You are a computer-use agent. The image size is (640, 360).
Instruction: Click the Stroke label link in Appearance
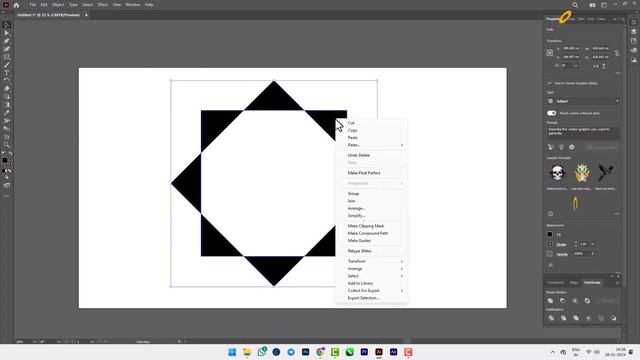tap(561, 244)
